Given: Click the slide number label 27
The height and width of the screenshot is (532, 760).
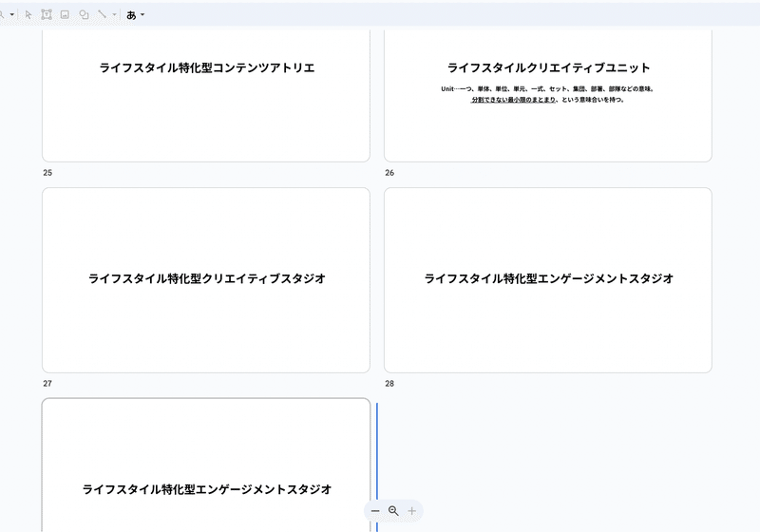Looking at the screenshot, I should [x=47, y=383].
